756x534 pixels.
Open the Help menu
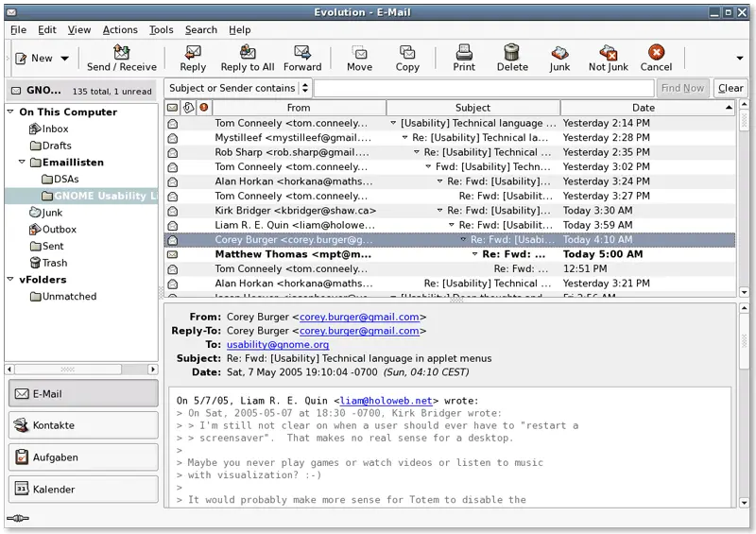tap(240, 30)
